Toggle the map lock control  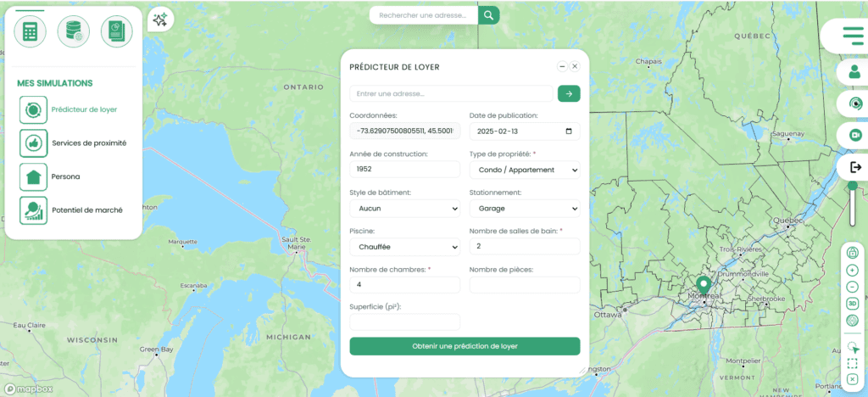(x=852, y=253)
